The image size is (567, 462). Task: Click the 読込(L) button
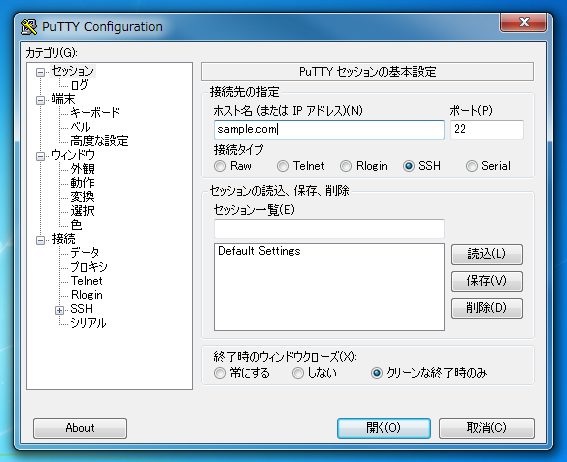point(487,254)
